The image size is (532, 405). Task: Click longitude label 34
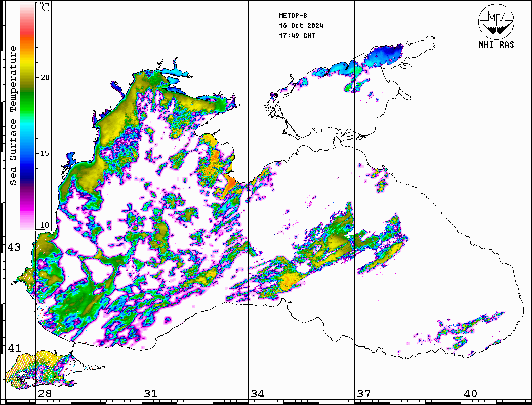pyautogui.click(x=258, y=393)
